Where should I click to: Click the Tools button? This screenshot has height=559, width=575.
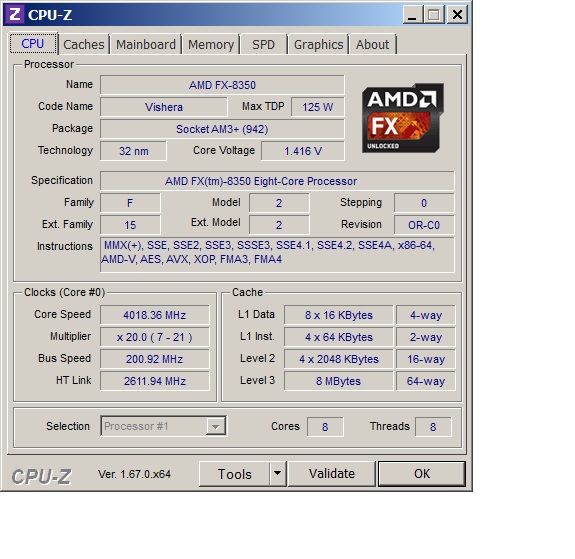235,474
